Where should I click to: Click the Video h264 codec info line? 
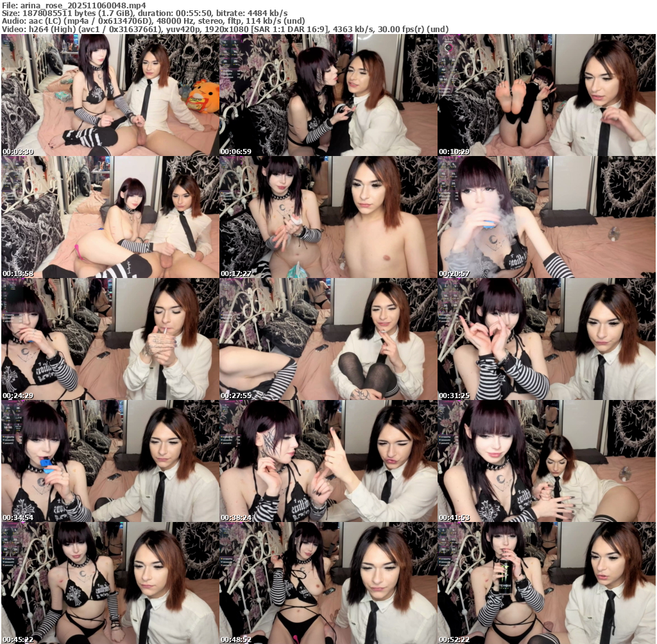tap(225, 30)
